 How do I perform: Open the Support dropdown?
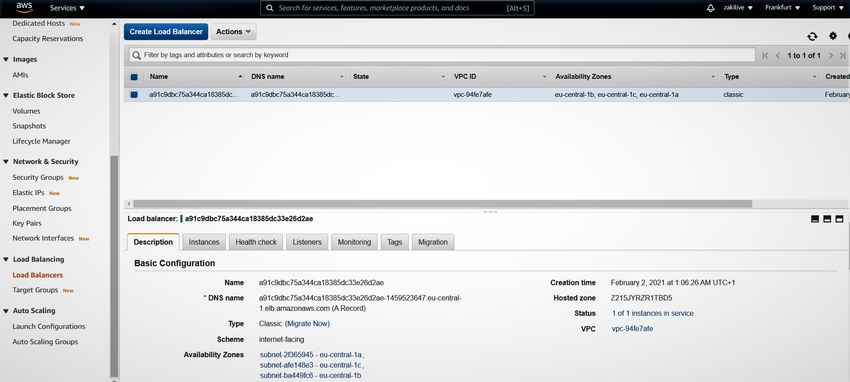click(827, 8)
